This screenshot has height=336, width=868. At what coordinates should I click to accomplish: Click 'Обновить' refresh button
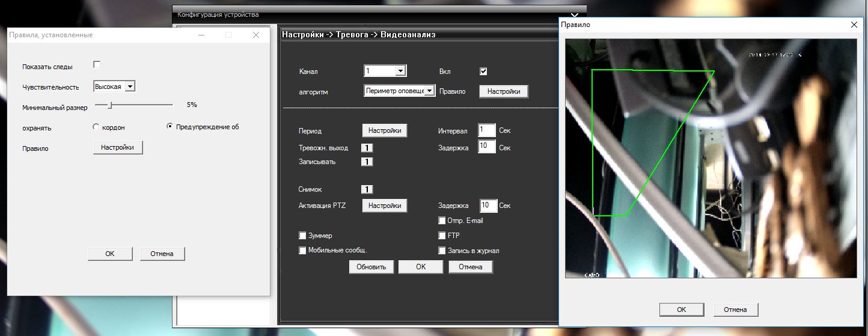[371, 267]
